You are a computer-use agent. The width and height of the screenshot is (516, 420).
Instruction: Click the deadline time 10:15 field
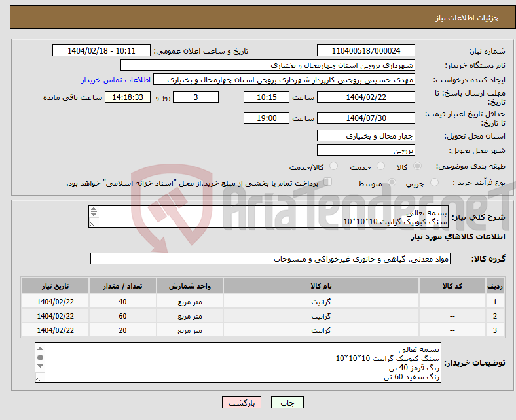[267, 97]
